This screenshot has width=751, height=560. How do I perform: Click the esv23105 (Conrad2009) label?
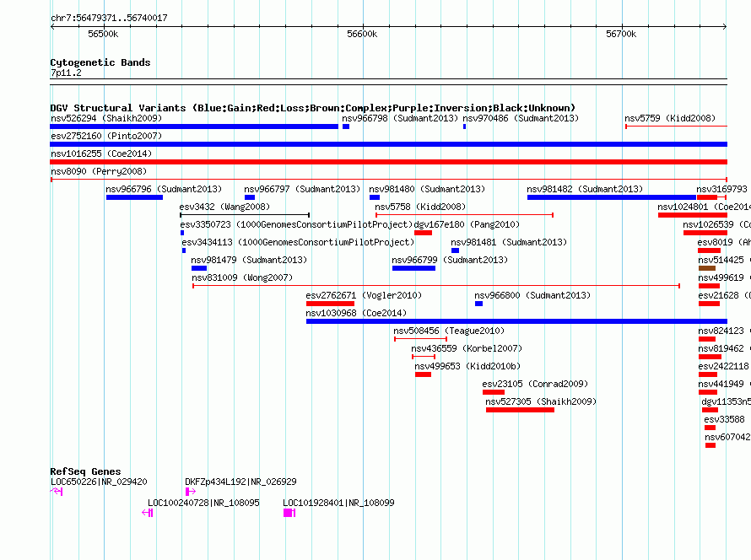(535, 384)
